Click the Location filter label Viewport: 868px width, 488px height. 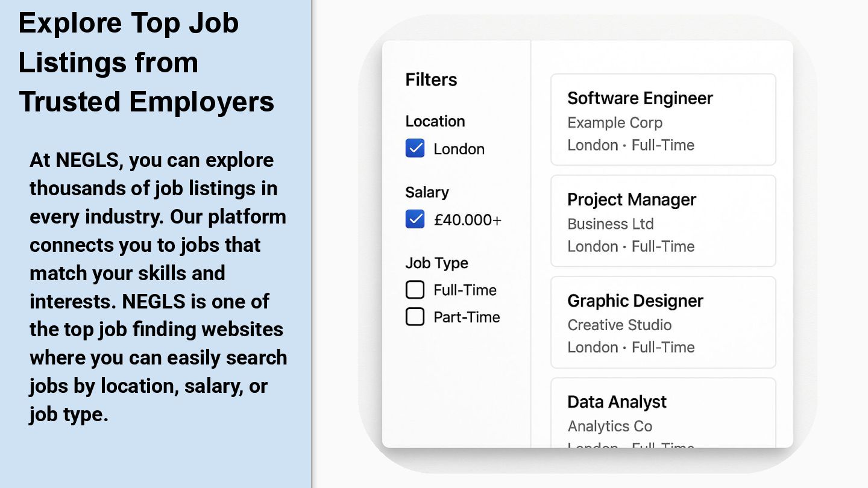(x=435, y=121)
